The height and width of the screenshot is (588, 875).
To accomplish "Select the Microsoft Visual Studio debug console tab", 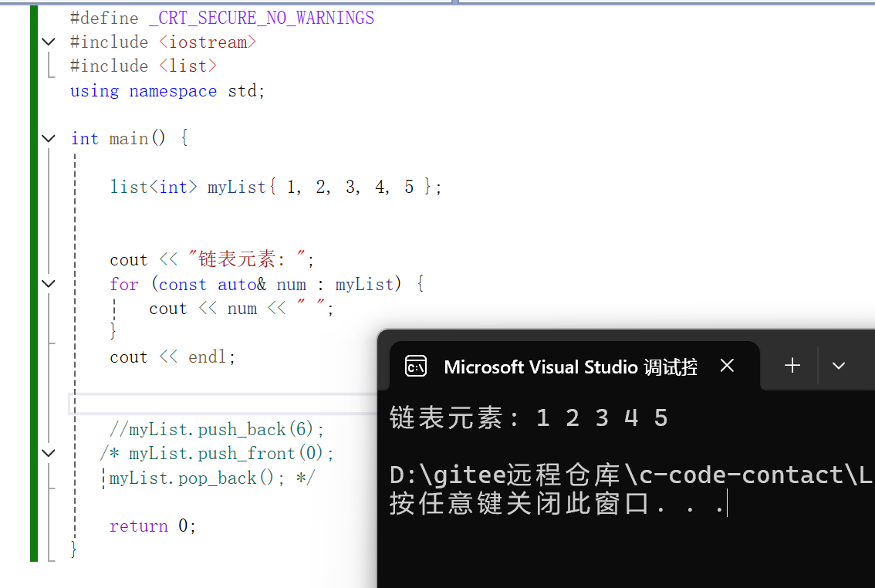I will [x=574, y=366].
